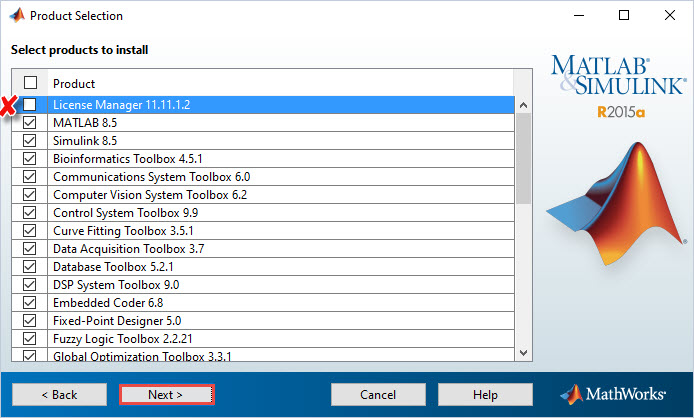Uncheck the Communications System Toolbox 6.0 checkbox

tap(30, 177)
